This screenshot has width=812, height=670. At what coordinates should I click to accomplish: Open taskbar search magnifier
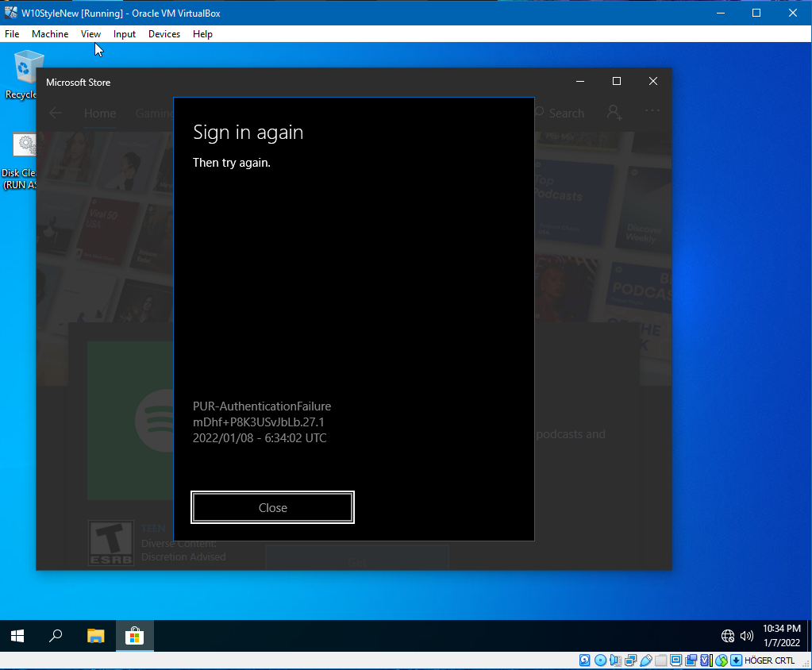click(56, 636)
